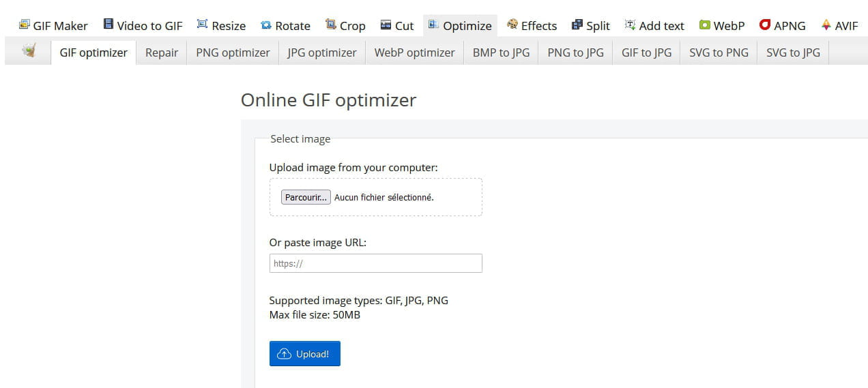Click the red APNG icon
Viewport: 868px width, 388px height.
765,25
